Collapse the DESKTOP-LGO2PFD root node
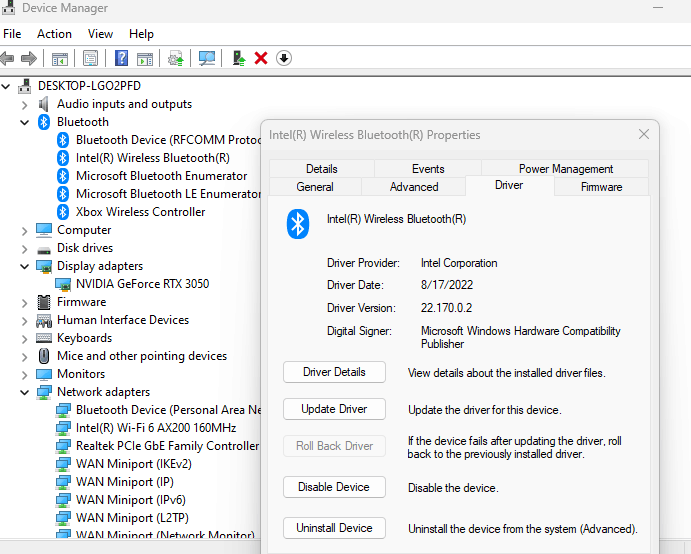Screen dimensions: 691x554 coord(5,86)
